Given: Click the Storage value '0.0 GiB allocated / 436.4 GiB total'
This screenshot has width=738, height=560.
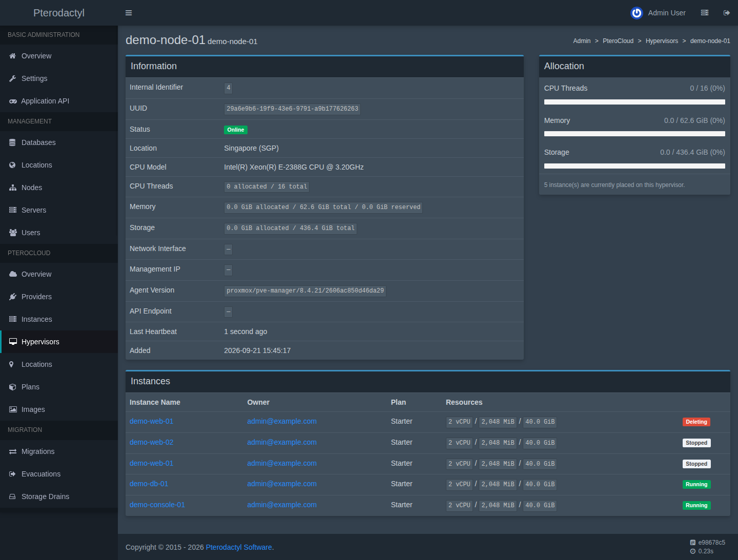Looking at the screenshot, I should pyautogui.click(x=291, y=228).
